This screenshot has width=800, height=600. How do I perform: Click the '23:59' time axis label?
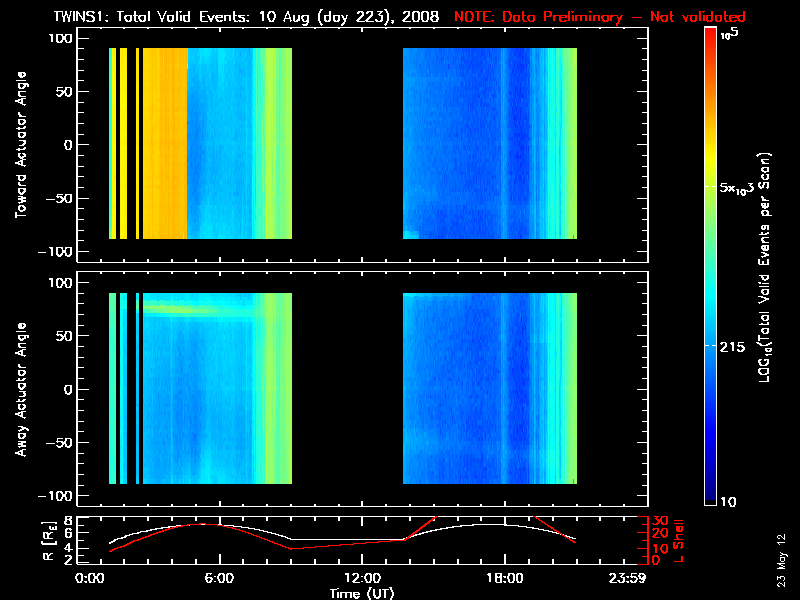628,578
